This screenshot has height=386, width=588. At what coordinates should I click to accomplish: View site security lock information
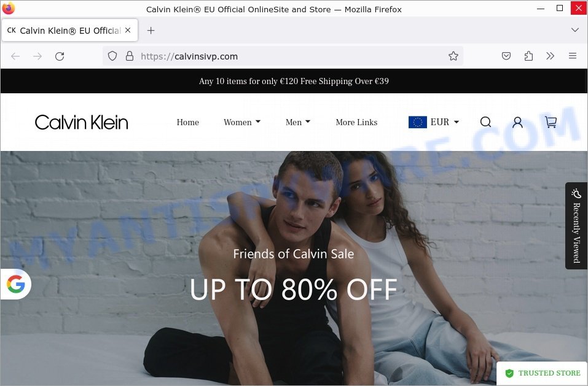(130, 56)
